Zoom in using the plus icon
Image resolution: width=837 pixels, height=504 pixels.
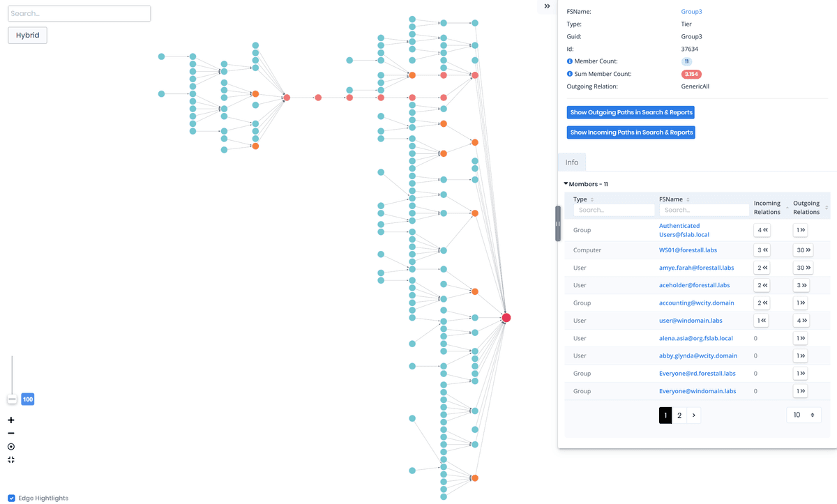pos(10,420)
